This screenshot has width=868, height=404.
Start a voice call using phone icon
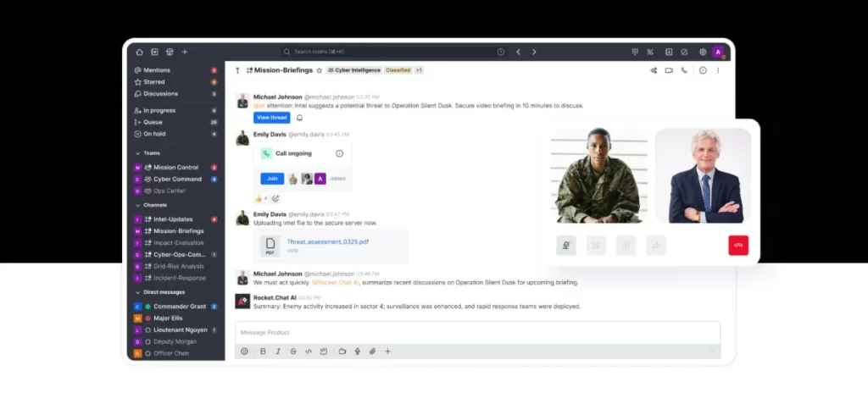pos(684,70)
